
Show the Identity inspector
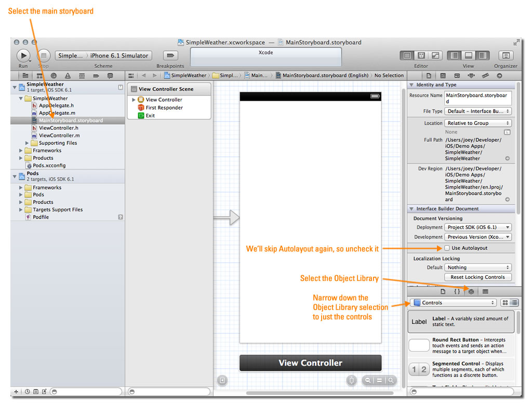457,76
